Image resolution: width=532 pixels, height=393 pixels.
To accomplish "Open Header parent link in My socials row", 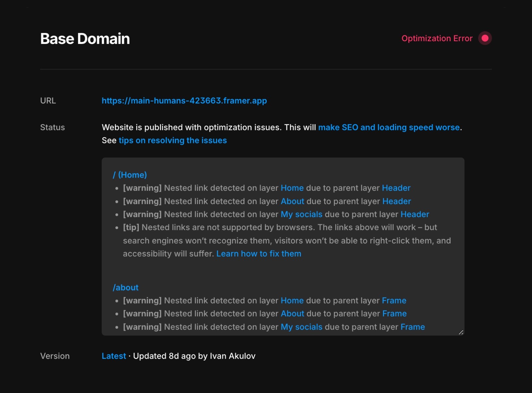I will [415, 214].
